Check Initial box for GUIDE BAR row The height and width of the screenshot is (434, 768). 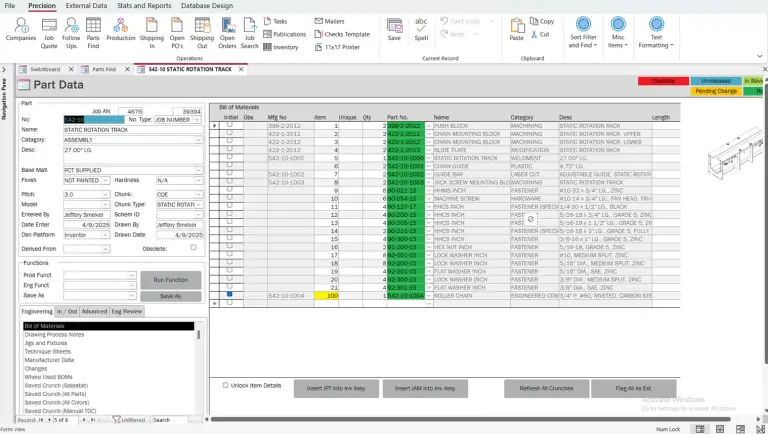click(x=229, y=173)
